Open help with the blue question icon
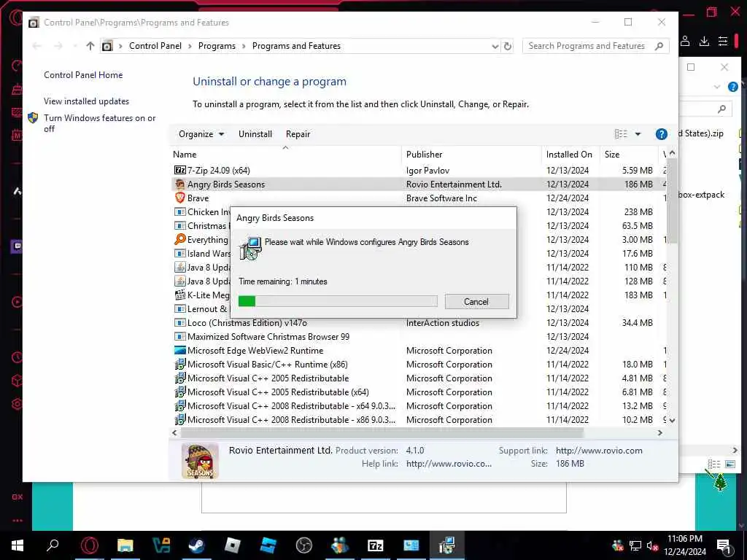This screenshot has width=747, height=560. point(661,134)
